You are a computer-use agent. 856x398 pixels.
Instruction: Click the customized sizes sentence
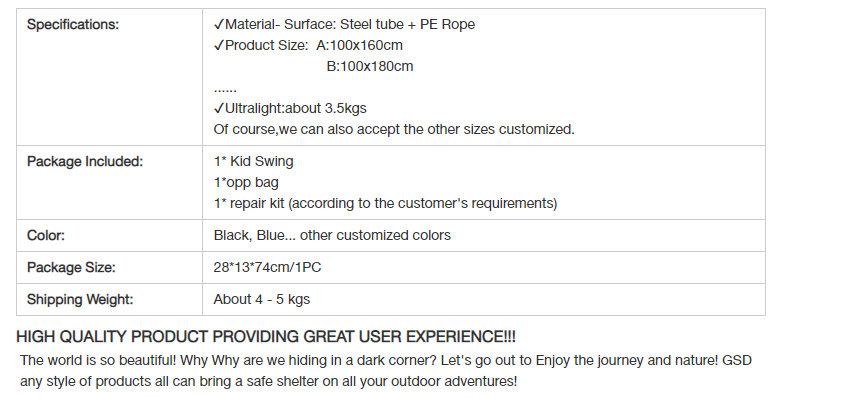(x=394, y=129)
